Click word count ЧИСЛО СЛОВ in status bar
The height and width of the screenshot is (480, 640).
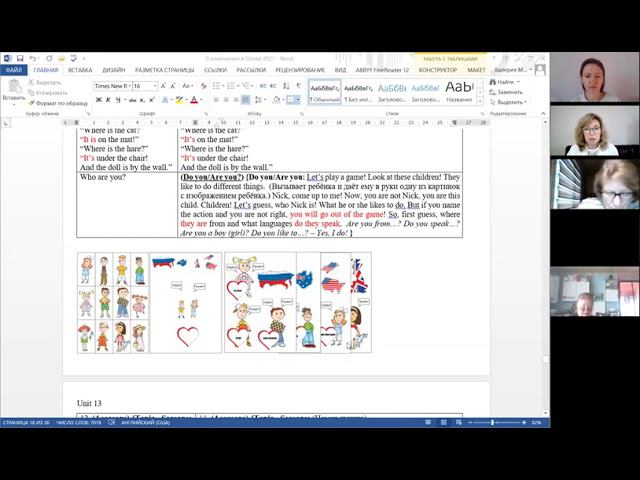point(78,422)
